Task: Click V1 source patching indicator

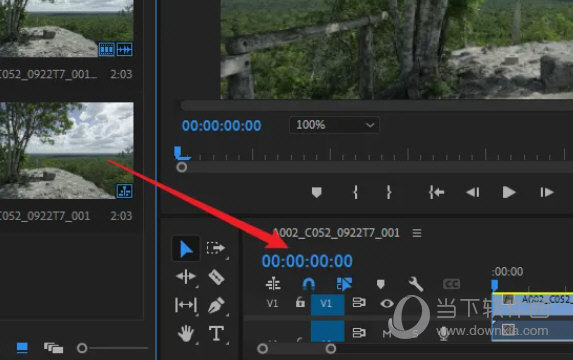Action: coord(272,303)
